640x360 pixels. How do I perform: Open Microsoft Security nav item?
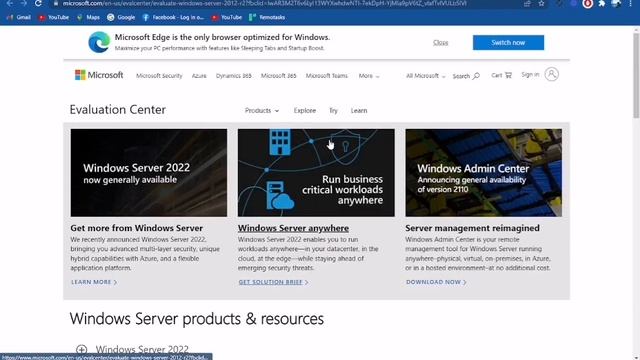point(159,76)
